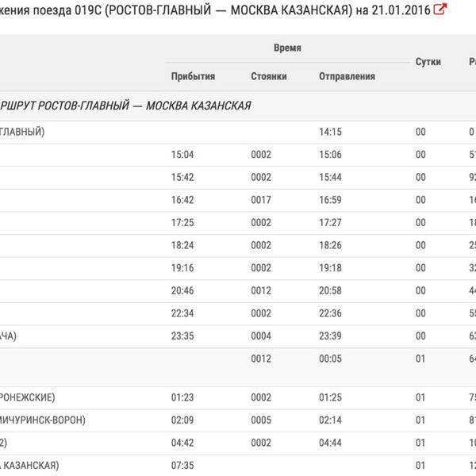
Task: Select arrival time 15:42
Action: point(182,177)
